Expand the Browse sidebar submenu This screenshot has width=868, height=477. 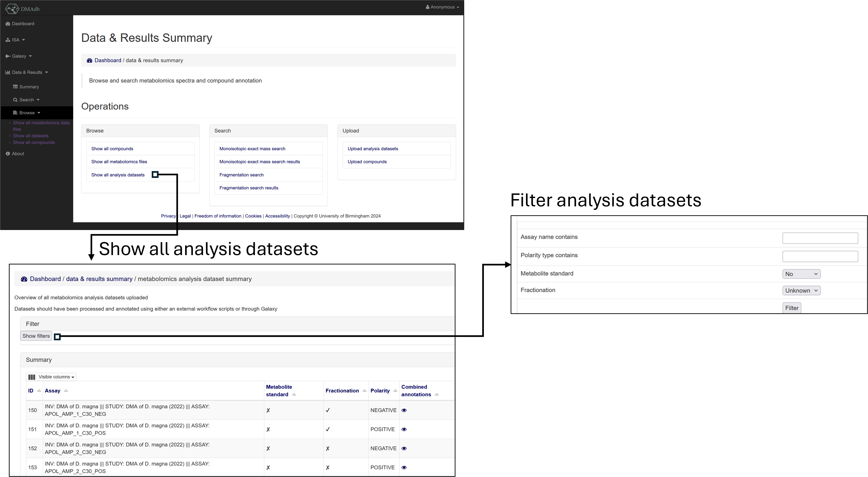pos(27,112)
